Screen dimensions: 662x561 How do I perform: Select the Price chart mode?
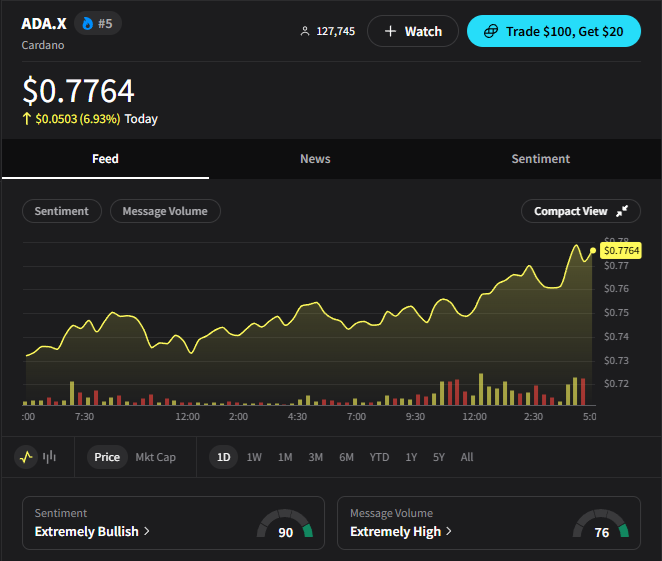tap(107, 457)
